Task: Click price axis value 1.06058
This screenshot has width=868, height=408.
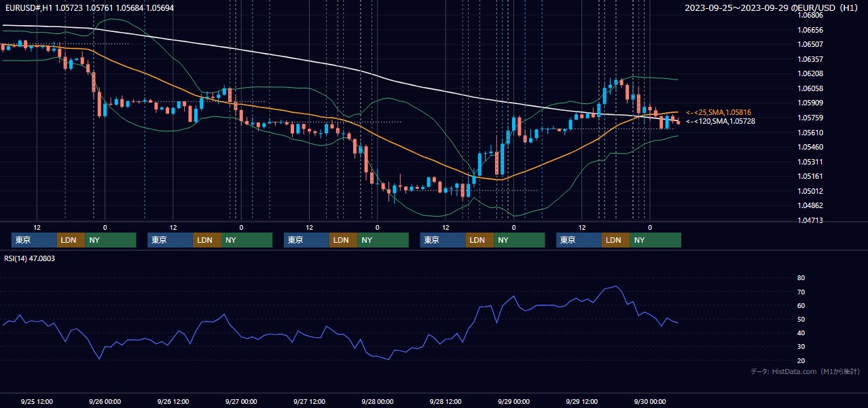Action: pos(810,88)
